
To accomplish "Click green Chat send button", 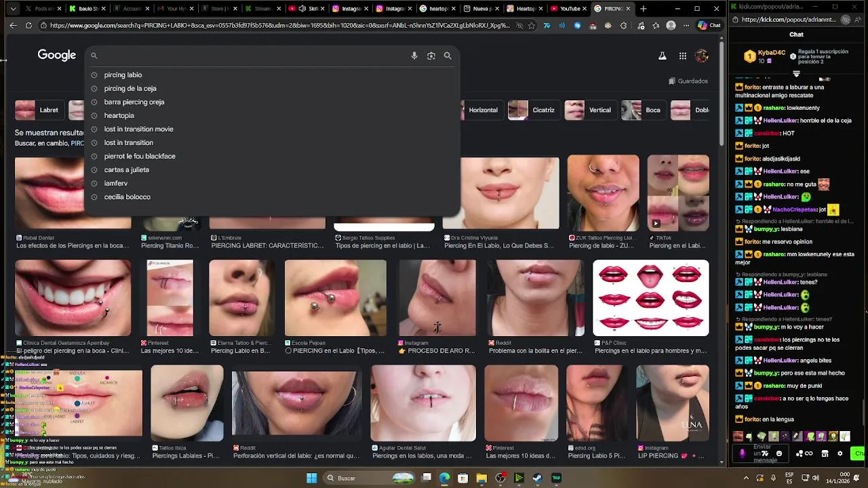I will (859, 453).
